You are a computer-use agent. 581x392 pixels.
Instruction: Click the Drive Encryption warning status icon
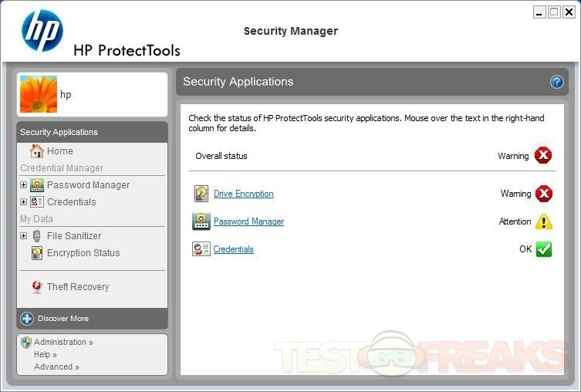point(544,194)
